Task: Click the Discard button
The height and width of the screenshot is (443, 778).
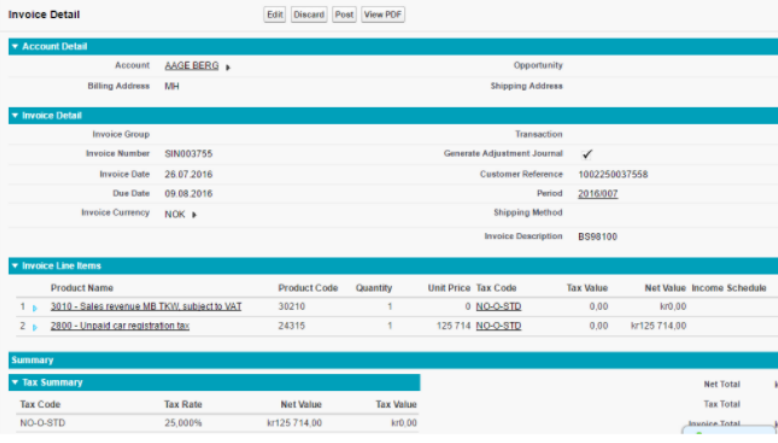Action: [309, 14]
